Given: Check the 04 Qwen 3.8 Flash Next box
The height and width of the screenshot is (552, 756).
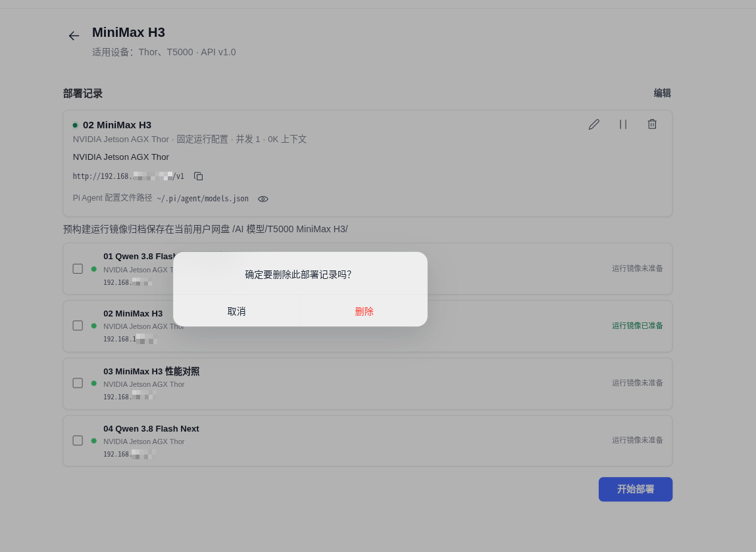Looking at the screenshot, I should click(x=78, y=440).
